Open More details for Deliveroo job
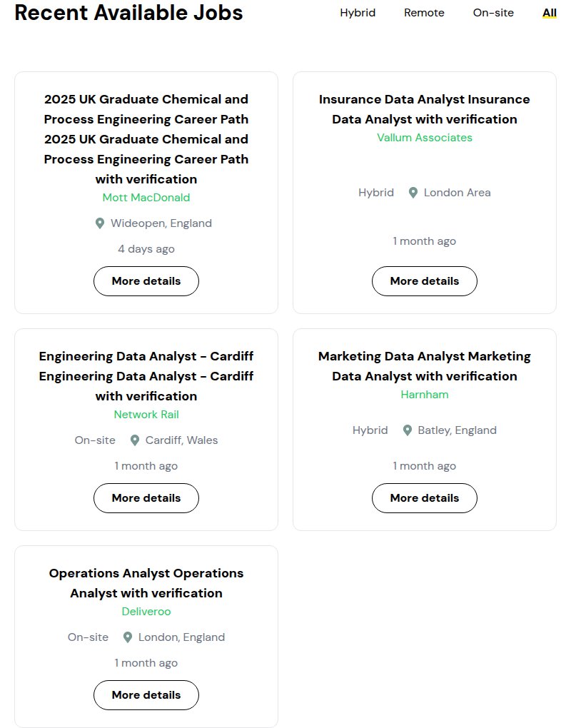This screenshot has width=571, height=728. pyautogui.click(x=146, y=694)
